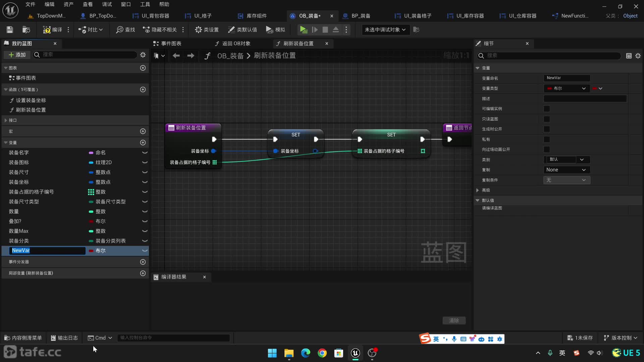Expand the 装备名字 variable expander
Viewport: 644px width, 362px height.
(145, 152)
